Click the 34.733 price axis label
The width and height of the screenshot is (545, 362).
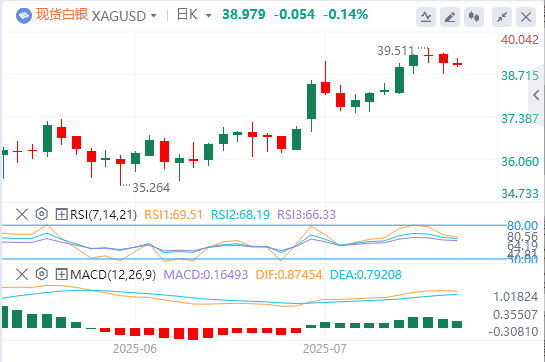click(520, 193)
